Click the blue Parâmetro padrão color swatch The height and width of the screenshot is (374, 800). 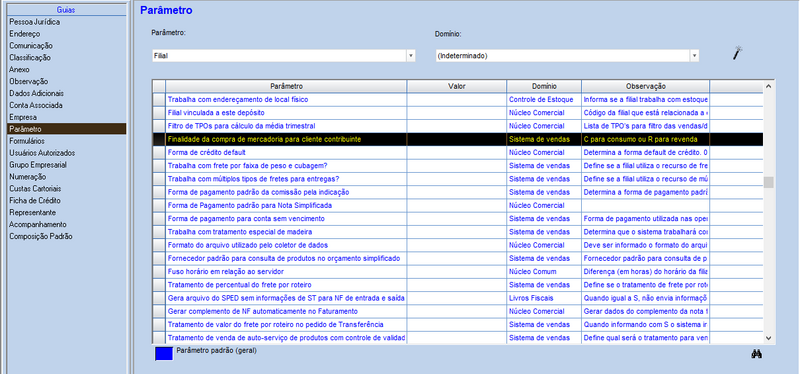164,354
